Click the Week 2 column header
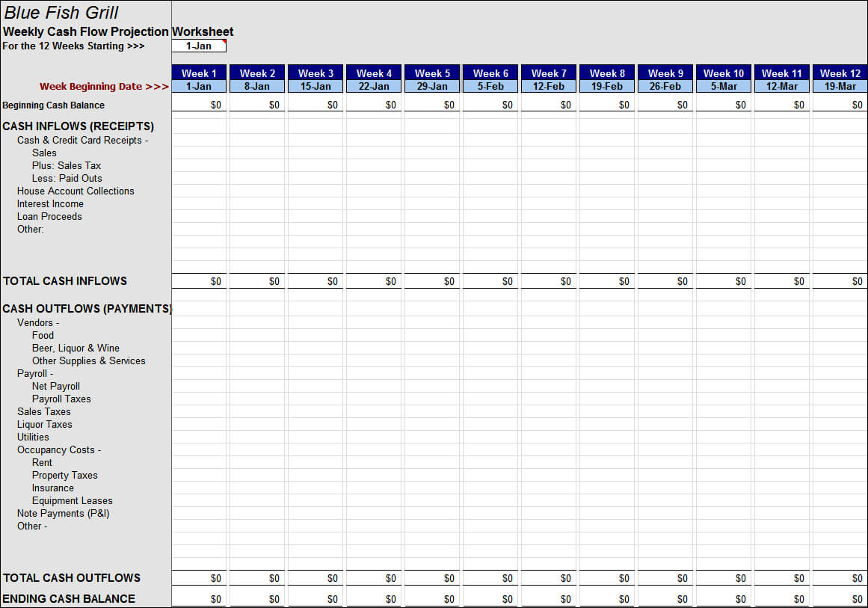This screenshot has width=868, height=608. (257, 73)
